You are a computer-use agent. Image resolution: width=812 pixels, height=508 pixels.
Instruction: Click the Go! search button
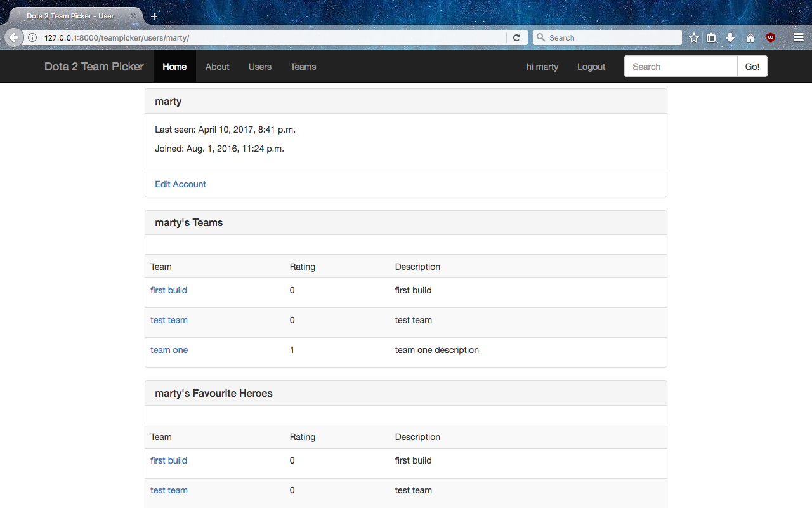[752, 67]
